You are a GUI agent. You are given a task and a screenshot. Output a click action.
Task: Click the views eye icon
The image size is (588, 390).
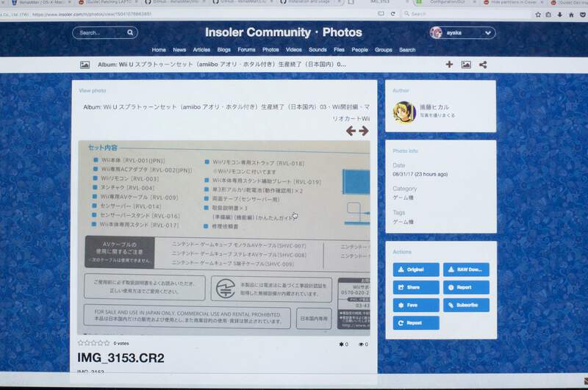(361, 344)
